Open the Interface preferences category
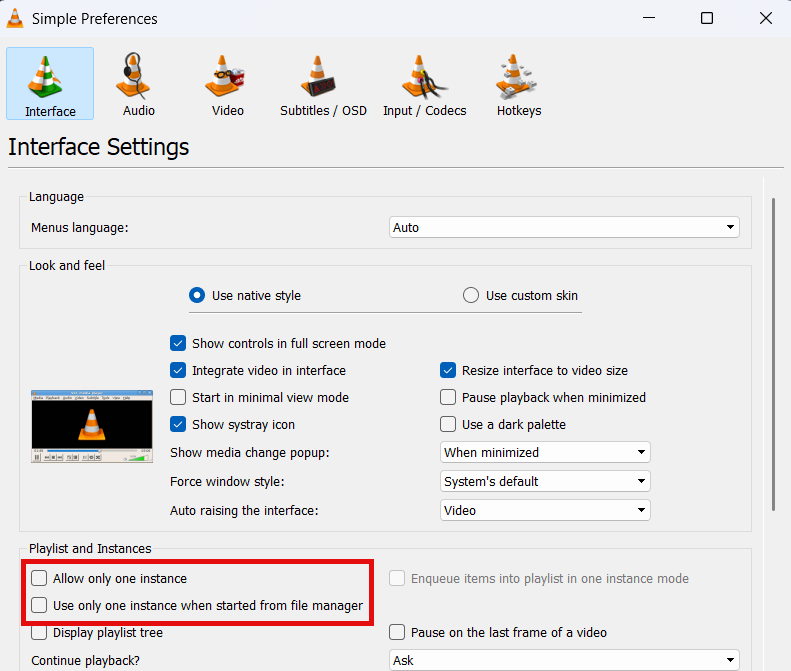The height and width of the screenshot is (671, 791). [x=50, y=84]
